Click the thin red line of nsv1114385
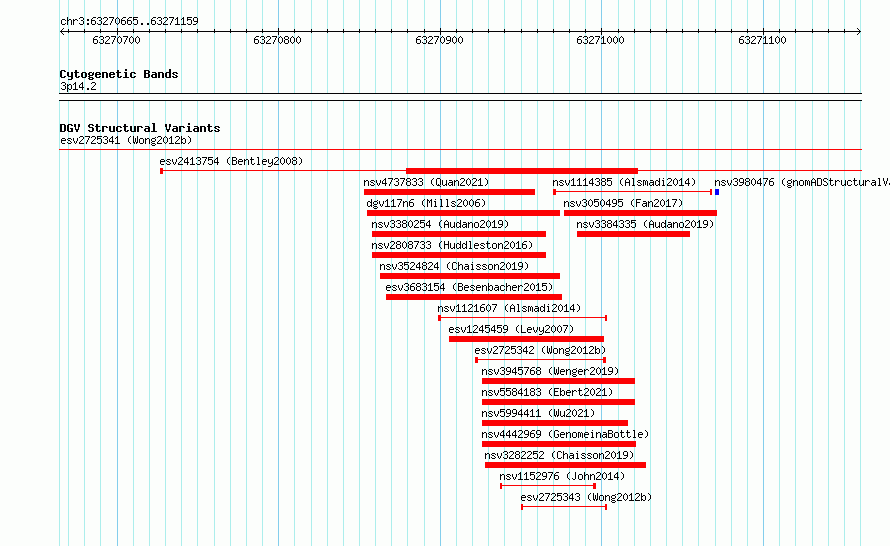Screen dimensions: 890x546 (x=633, y=192)
